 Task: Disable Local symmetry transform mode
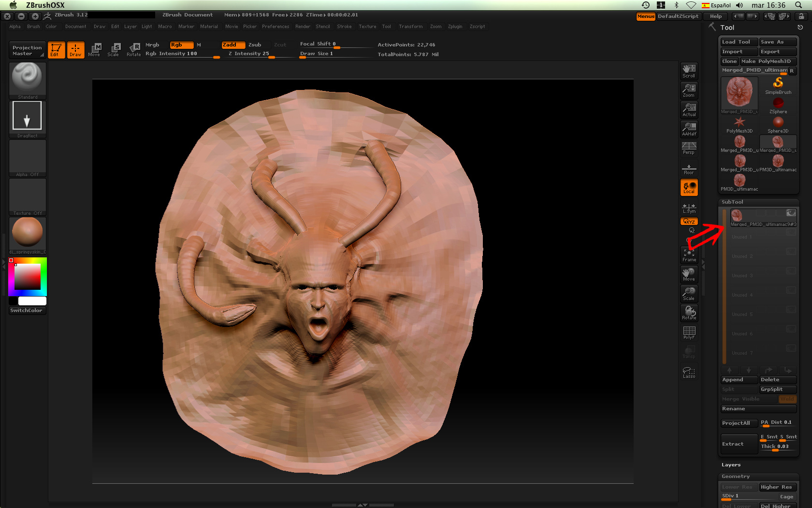tap(689, 188)
